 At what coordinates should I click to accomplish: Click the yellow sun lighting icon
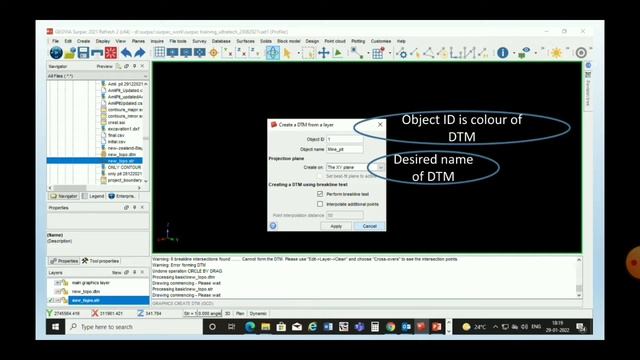point(556,53)
